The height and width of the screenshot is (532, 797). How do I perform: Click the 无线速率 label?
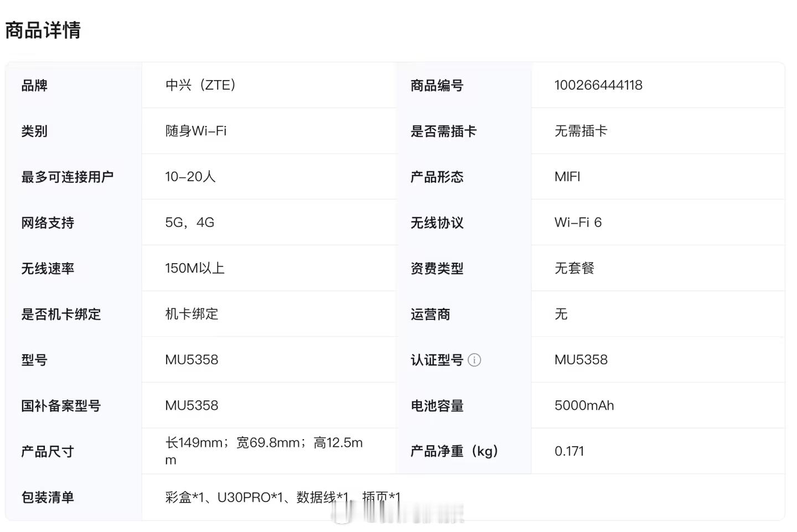point(48,269)
